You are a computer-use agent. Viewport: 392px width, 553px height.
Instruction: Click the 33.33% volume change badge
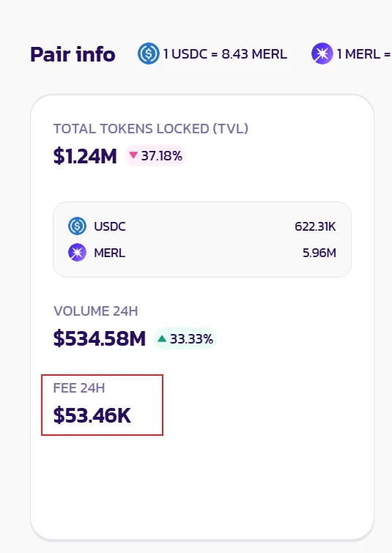[x=185, y=339]
